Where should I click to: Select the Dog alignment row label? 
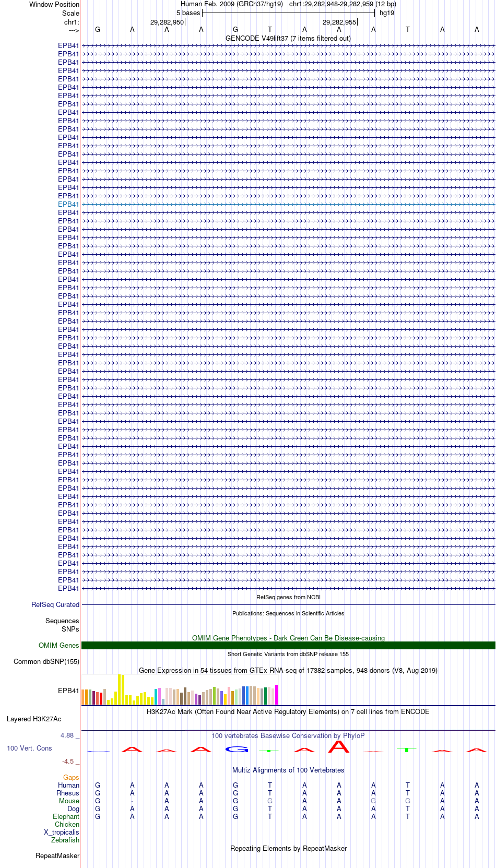click(74, 808)
